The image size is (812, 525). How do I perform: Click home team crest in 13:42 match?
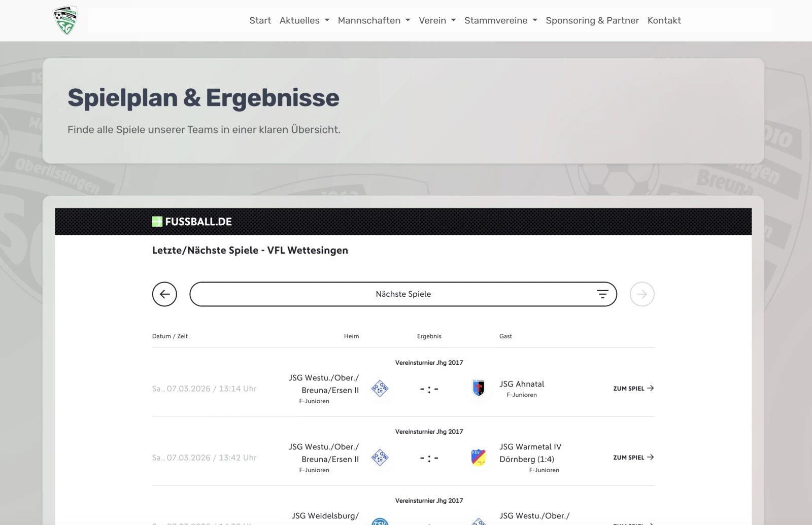(380, 458)
